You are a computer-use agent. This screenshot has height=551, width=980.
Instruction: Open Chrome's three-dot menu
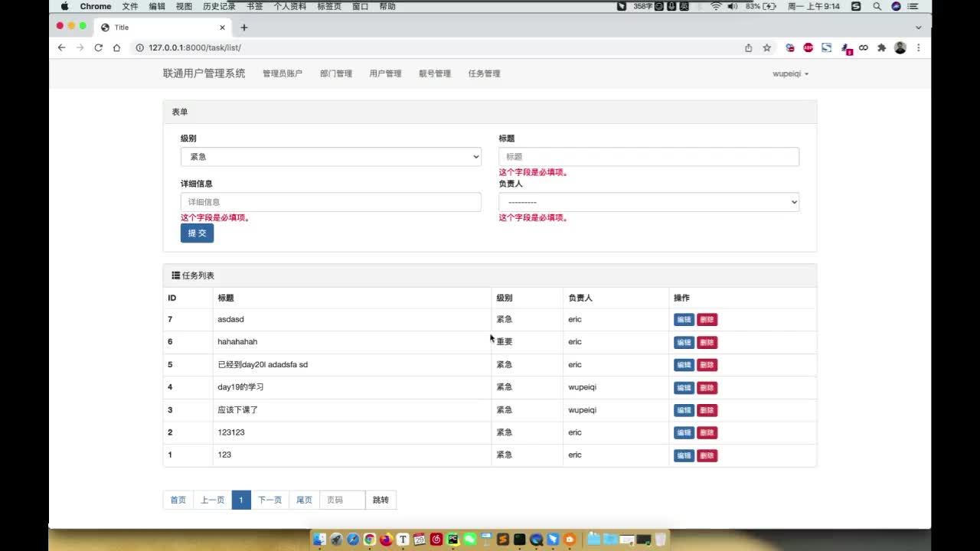coord(918,47)
